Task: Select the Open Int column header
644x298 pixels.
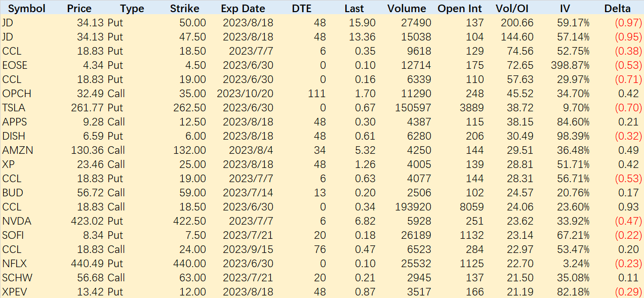Action: coord(460,9)
